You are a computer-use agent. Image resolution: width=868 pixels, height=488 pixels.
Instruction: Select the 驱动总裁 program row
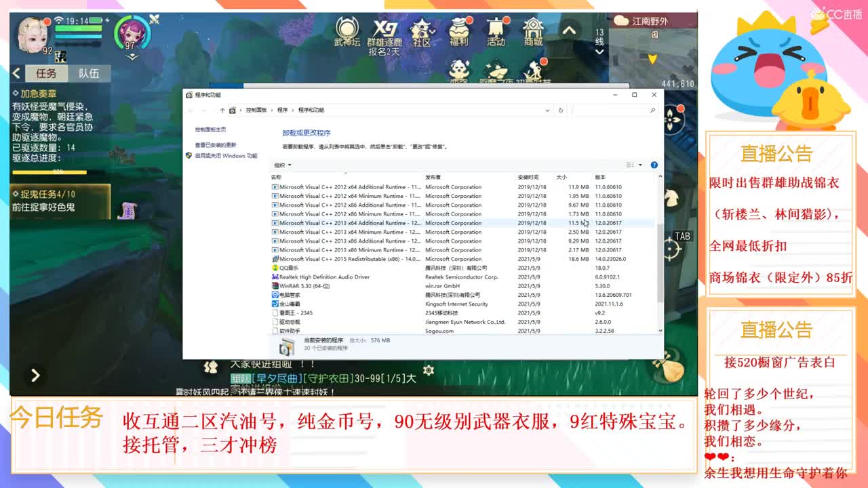(463, 322)
